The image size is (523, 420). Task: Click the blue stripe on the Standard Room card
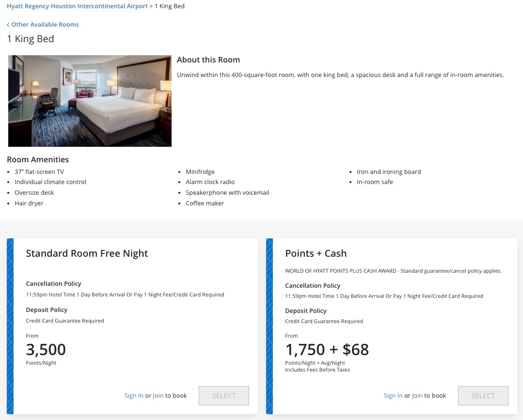pos(10,326)
